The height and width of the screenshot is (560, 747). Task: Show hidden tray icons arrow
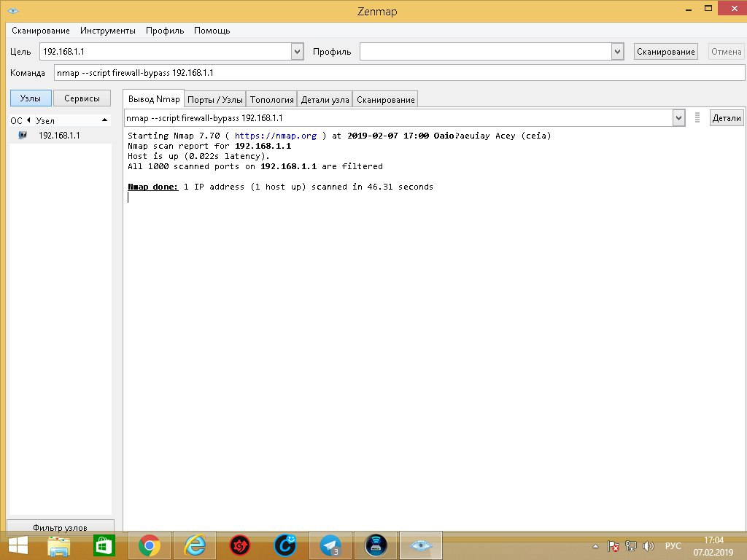(x=595, y=546)
